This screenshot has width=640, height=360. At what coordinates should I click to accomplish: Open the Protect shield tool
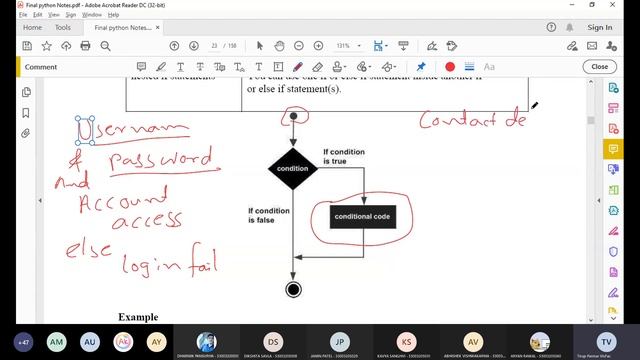pos(613,251)
